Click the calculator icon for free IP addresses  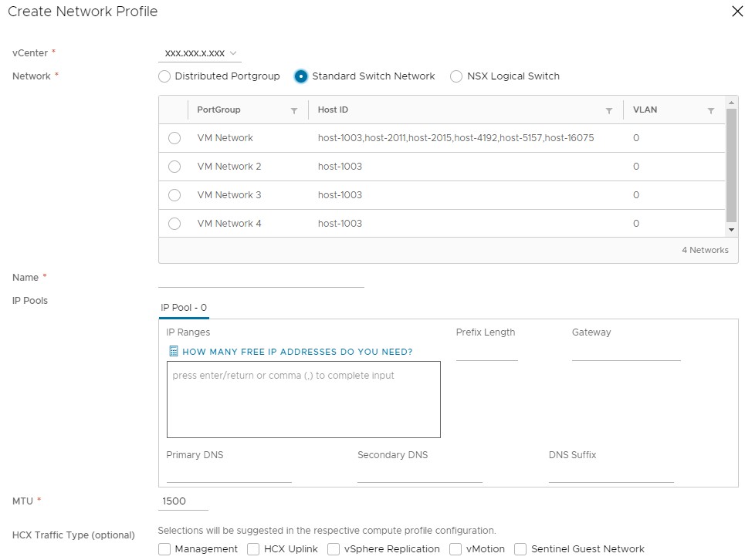pos(174,351)
